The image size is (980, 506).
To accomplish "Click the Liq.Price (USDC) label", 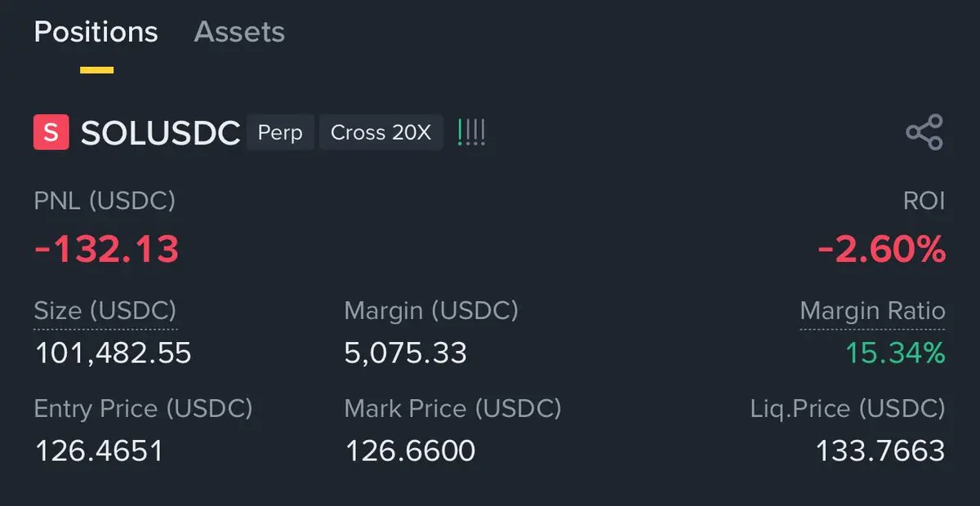I will point(848,409).
